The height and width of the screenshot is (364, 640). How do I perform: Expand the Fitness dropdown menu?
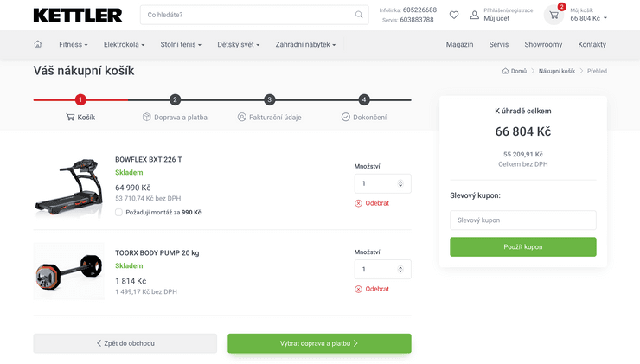(74, 44)
